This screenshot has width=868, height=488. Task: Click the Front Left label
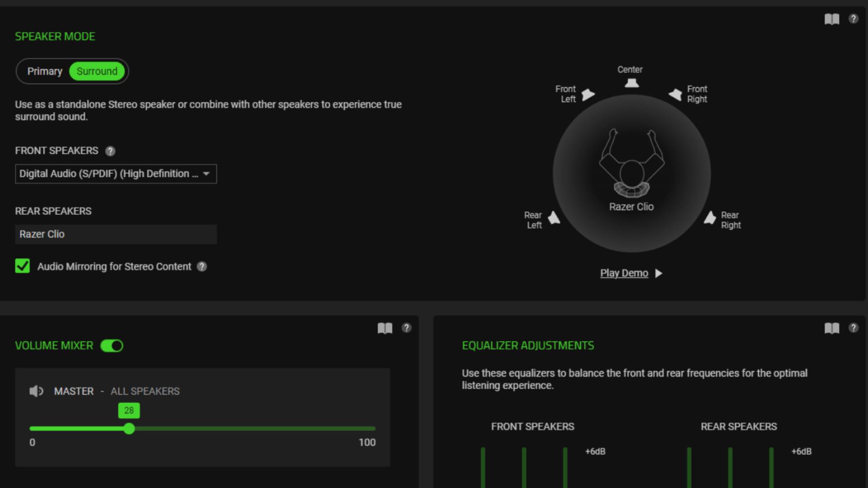coord(566,94)
